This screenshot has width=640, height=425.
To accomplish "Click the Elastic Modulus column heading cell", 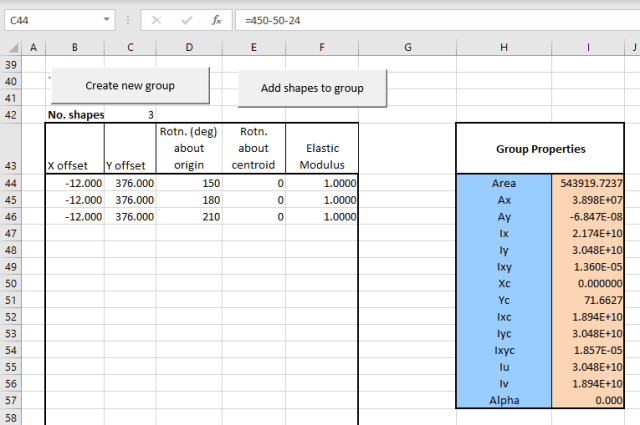I will pos(321,149).
